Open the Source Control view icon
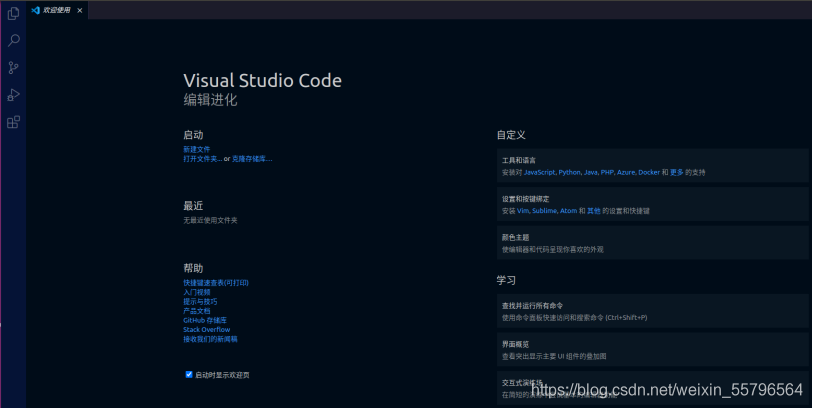Screen dimensions: 813x409 (13, 67)
